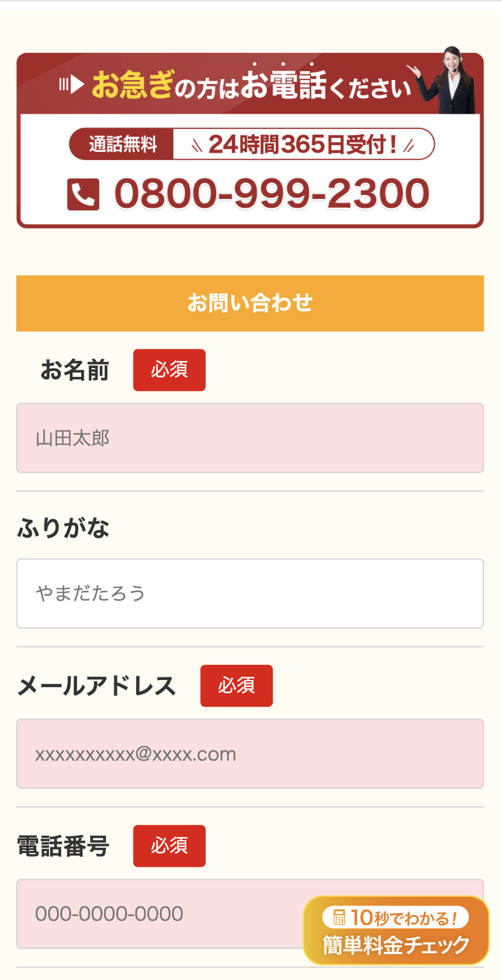Call the 0800-999-2300 phone number
Image resolution: width=502 pixels, height=980 pixels.
click(271, 194)
